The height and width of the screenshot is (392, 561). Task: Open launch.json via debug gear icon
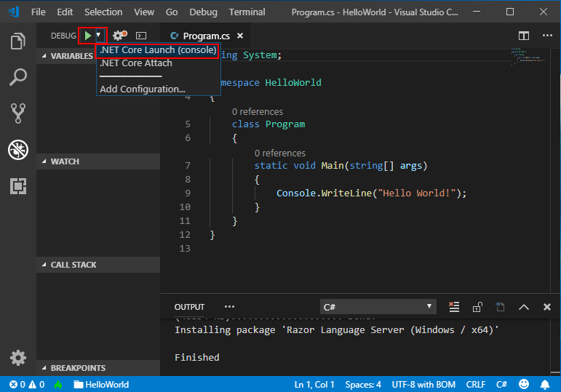point(118,35)
